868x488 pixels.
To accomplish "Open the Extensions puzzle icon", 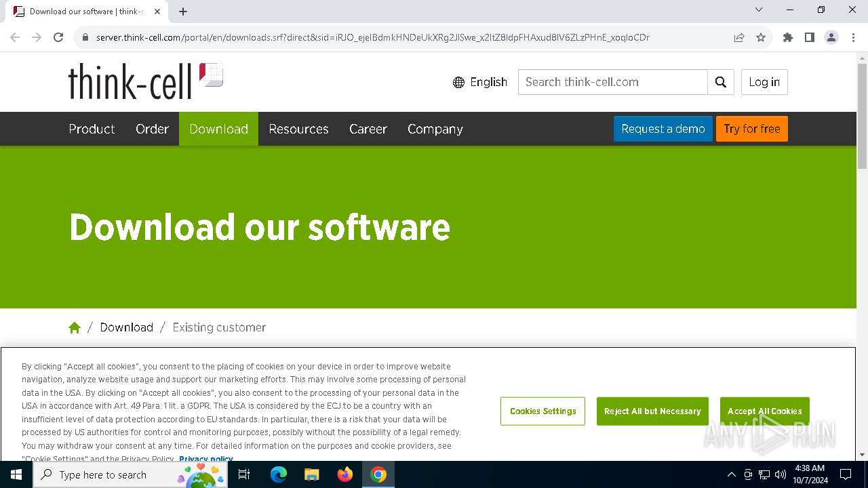I will [x=788, y=37].
